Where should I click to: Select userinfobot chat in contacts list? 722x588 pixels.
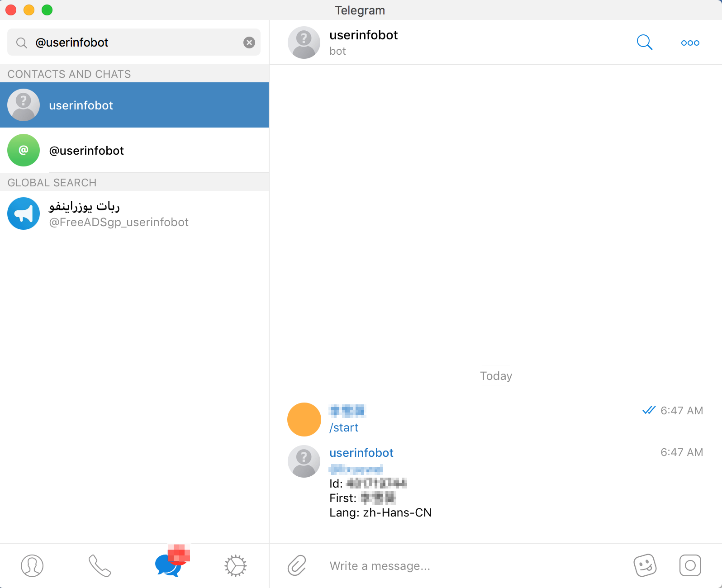(134, 105)
